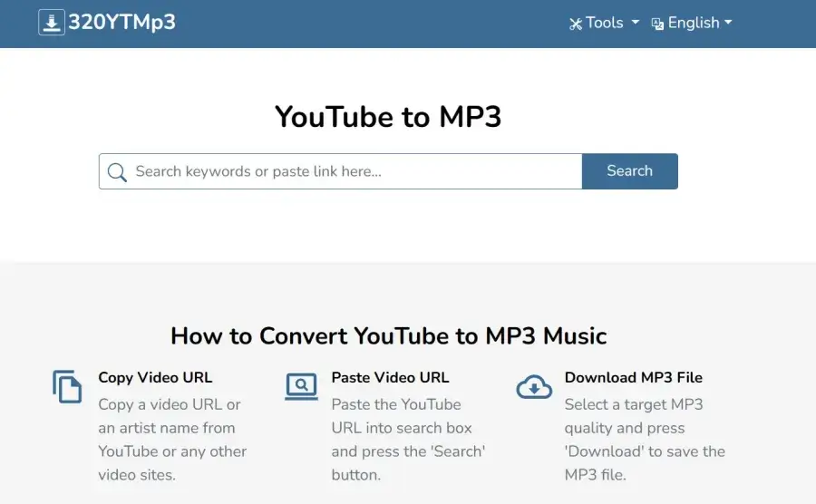This screenshot has height=504, width=816.
Task: Focus the search keywords input field
Action: click(x=341, y=171)
